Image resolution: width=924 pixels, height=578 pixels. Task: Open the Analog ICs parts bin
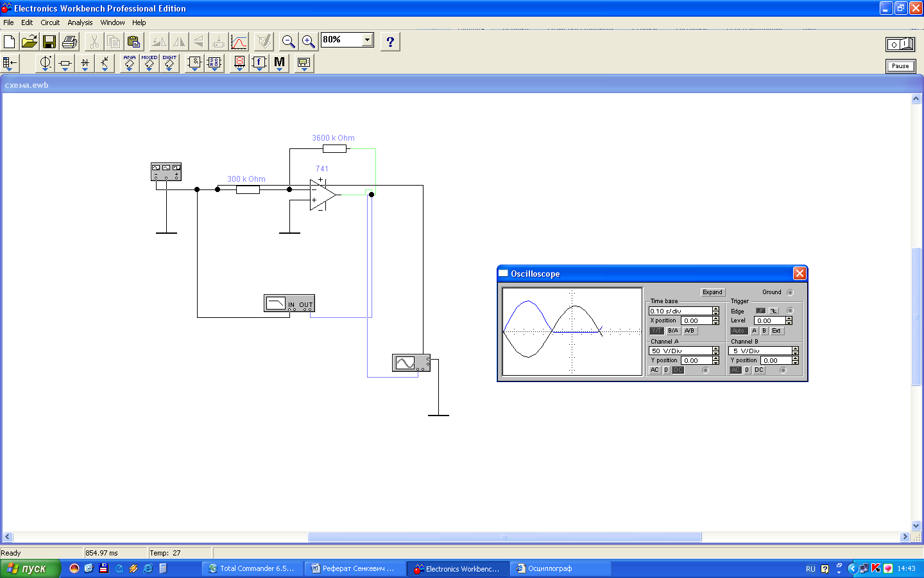130,63
